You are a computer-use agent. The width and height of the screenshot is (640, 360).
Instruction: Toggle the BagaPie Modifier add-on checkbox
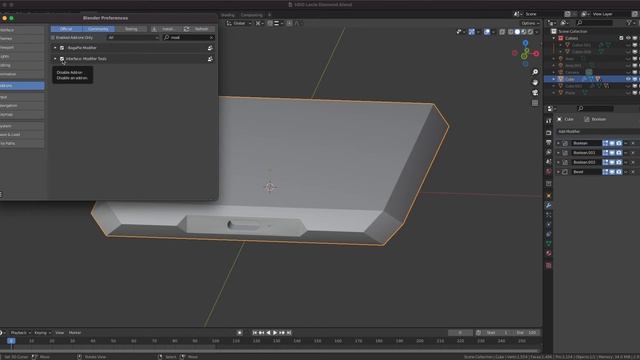(62, 48)
